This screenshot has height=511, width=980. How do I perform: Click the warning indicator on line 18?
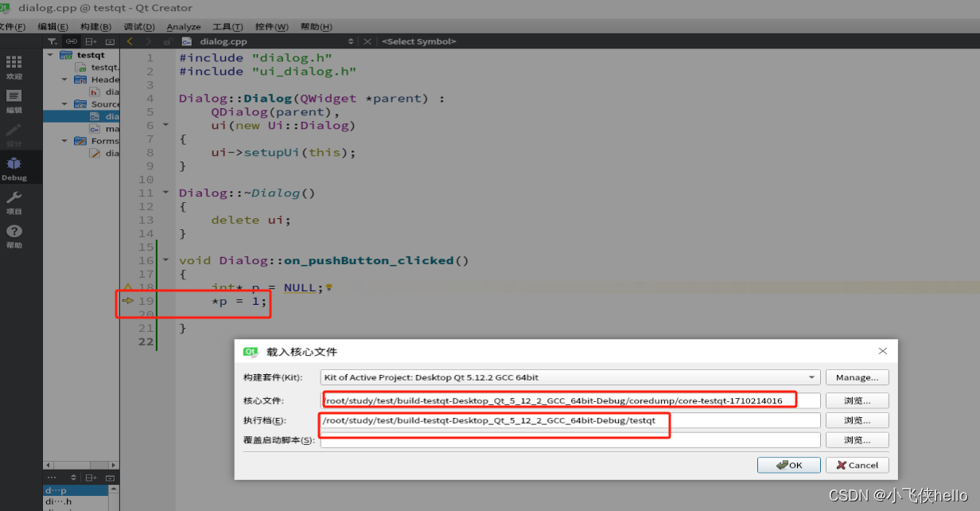click(x=127, y=287)
